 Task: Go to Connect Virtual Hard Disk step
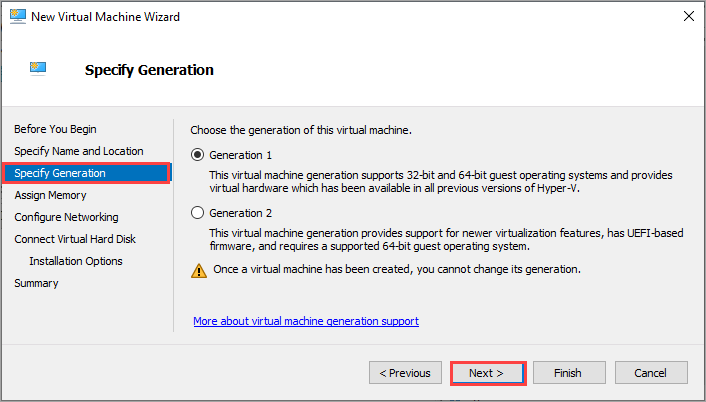pyautogui.click(x=75, y=239)
